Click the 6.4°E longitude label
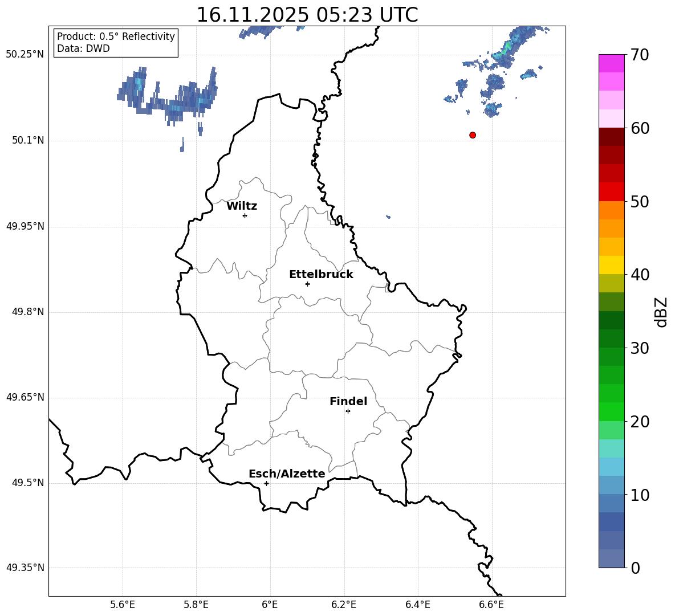Viewport: 675px width, 616px height. point(417,605)
